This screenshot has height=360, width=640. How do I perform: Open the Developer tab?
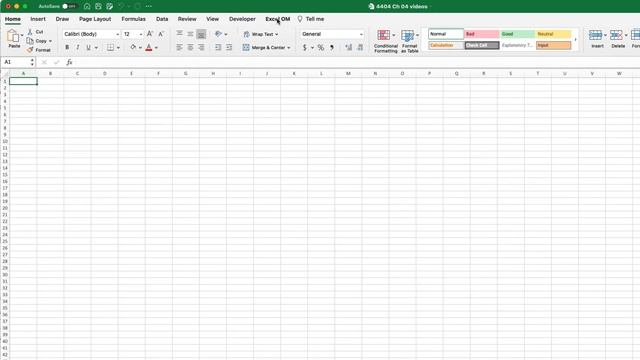tap(242, 19)
